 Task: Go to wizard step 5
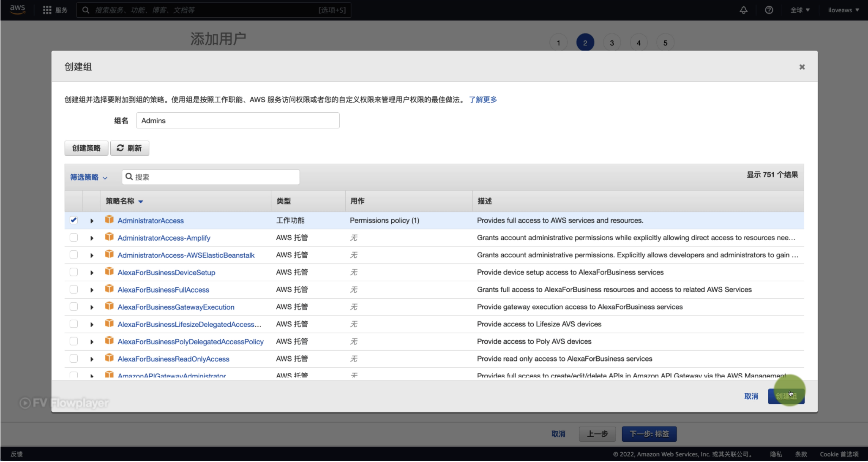click(665, 43)
